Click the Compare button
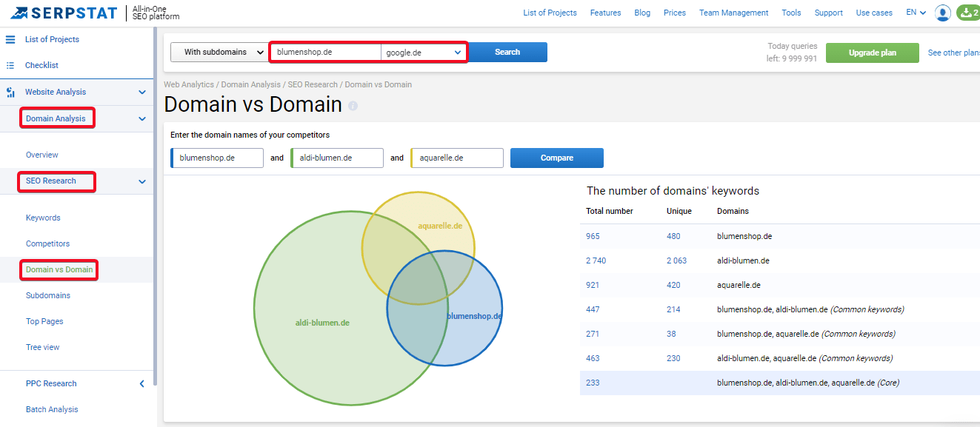980x427 pixels. 557,158
